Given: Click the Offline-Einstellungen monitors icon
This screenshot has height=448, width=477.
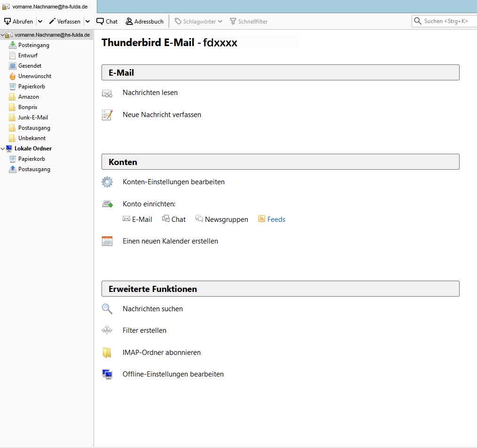Looking at the screenshot, I should [107, 375].
